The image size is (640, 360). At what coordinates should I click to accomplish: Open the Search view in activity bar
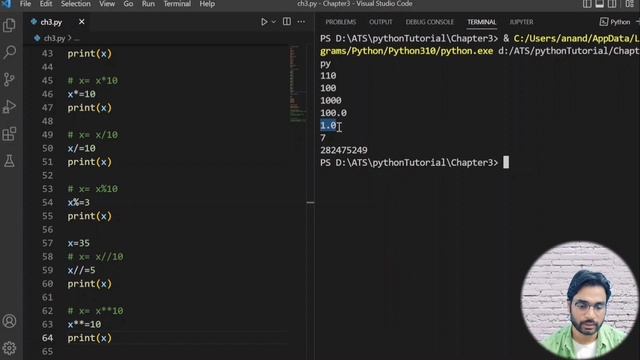tap(9, 52)
